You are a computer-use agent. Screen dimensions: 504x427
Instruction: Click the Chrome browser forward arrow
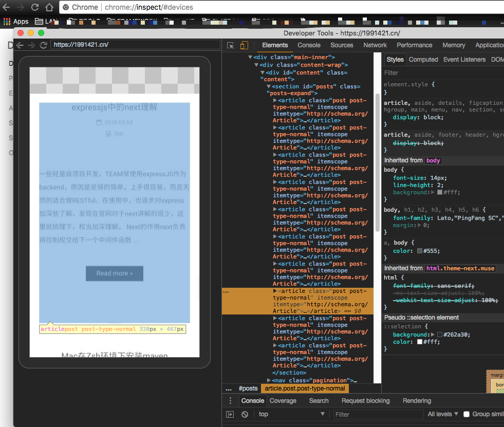pos(21,7)
